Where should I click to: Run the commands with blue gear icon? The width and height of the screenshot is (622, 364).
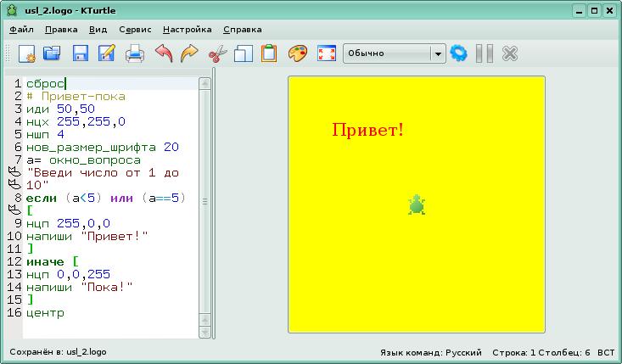459,53
